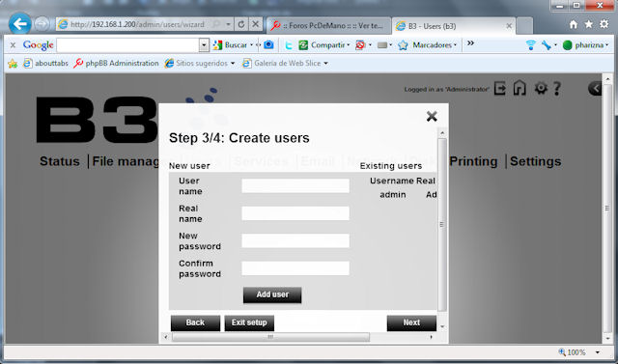Click the Compartir share button
This screenshot has width=618, height=364.
tap(324, 45)
